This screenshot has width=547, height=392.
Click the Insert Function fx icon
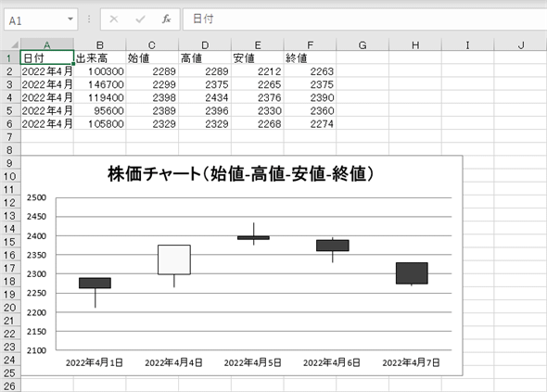point(166,19)
